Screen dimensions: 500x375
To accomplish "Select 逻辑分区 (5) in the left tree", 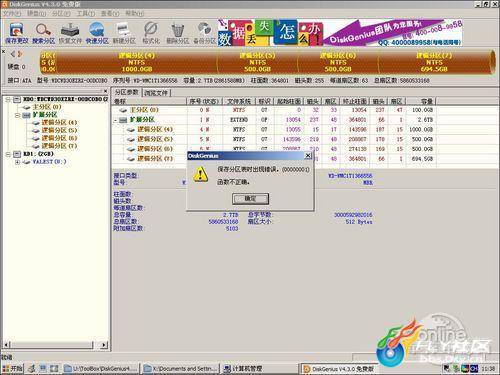I will pyautogui.click(x=59, y=130).
